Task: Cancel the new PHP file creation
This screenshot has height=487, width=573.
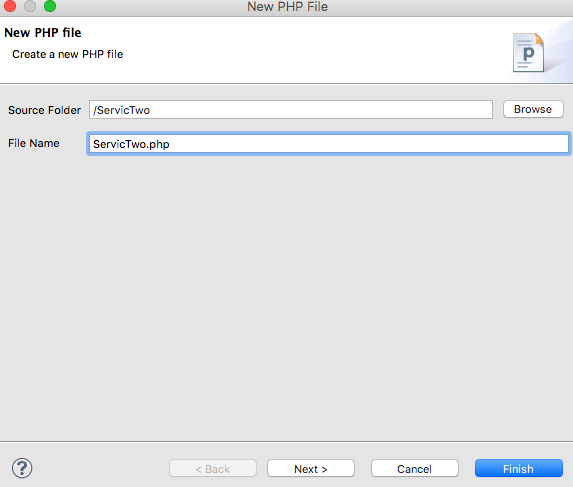Action: (414, 468)
